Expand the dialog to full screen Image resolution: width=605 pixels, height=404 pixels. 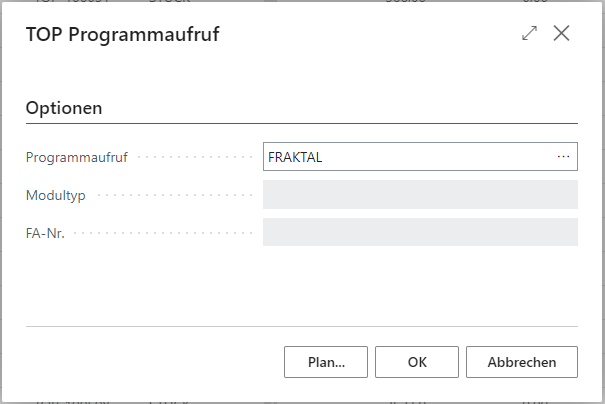[530, 33]
